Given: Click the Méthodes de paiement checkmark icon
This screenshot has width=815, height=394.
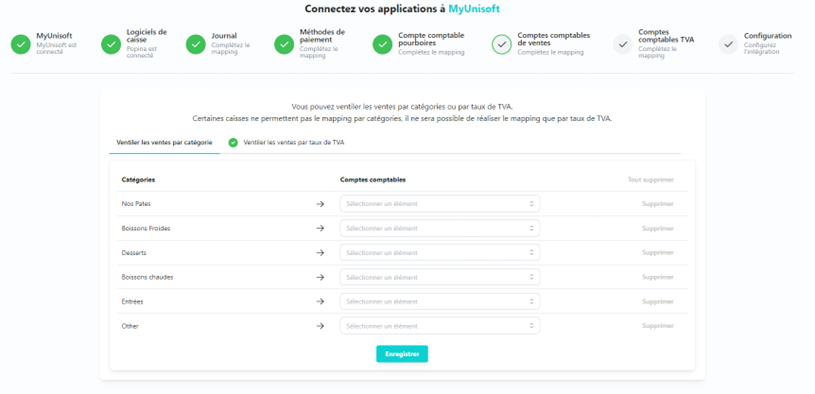Looking at the screenshot, I should click(x=284, y=45).
